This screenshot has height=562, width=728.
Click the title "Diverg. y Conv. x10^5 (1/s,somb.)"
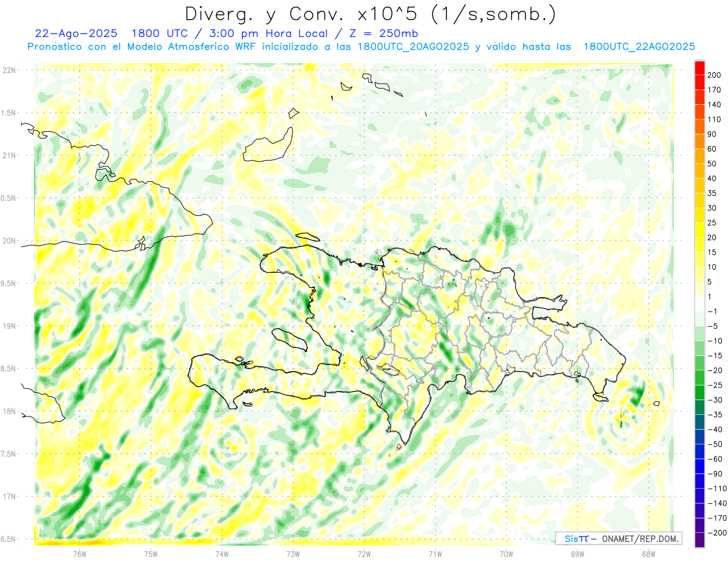370,15
